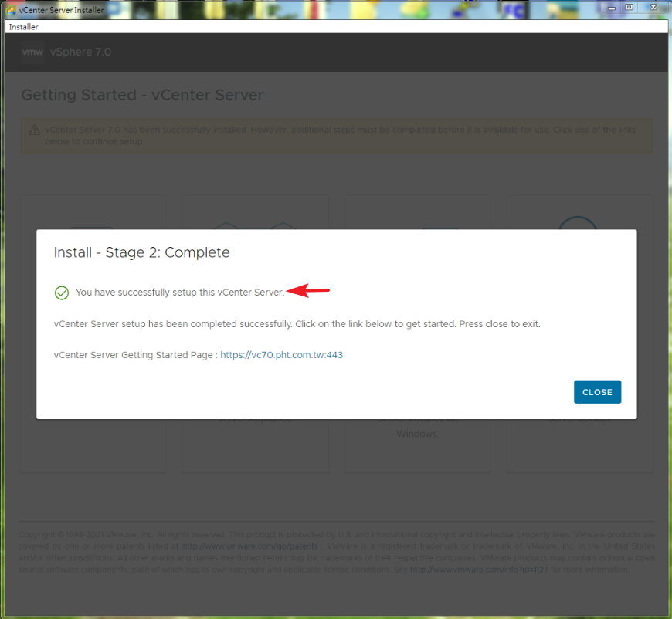Click 'vCenter Server setup has been completed successfully' sentence
672x619 pixels.
(x=173, y=324)
